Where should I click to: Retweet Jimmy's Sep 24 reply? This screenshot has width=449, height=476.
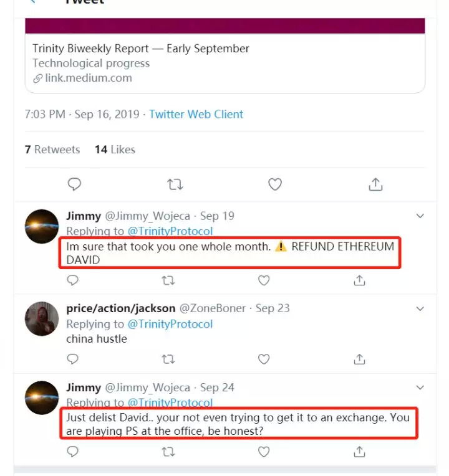click(x=168, y=450)
